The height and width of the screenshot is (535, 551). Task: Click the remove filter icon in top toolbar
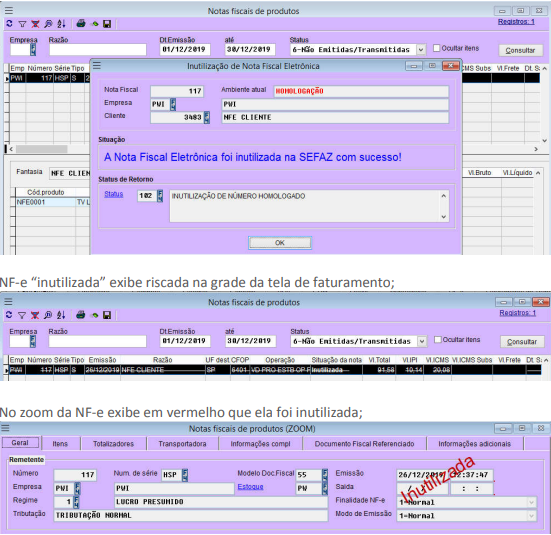[35, 24]
